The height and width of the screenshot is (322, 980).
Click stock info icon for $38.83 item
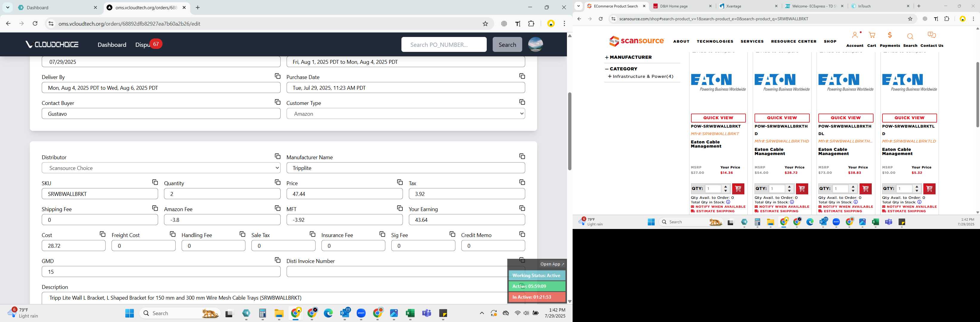click(x=856, y=202)
